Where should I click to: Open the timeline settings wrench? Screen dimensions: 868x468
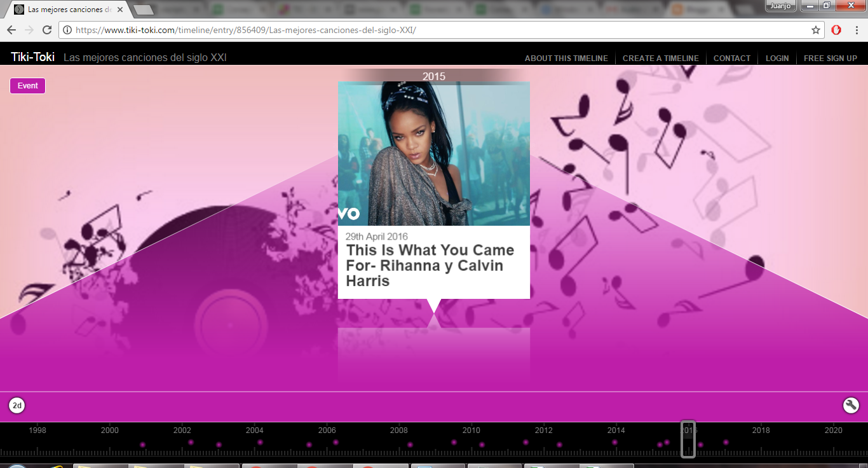851,405
